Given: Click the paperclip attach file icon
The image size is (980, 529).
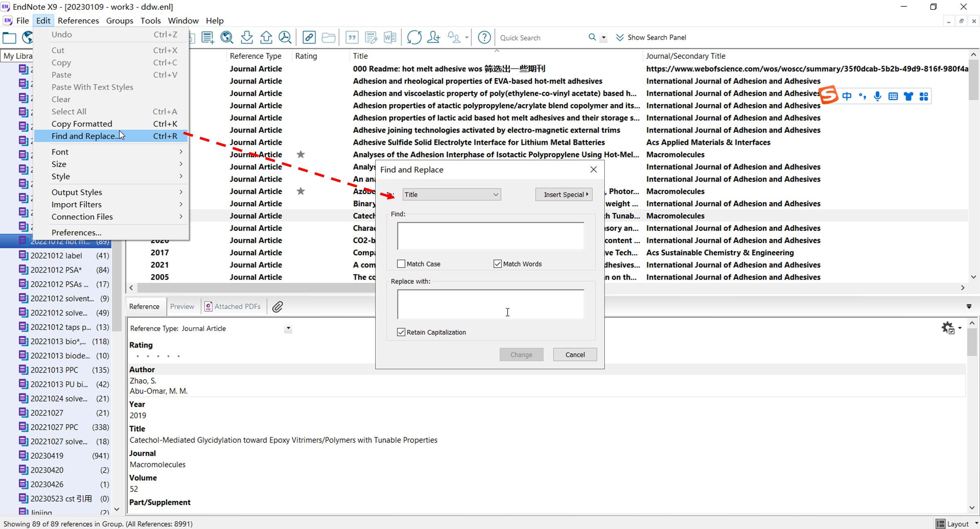Looking at the screenshot, I should [x=277, y=307].
